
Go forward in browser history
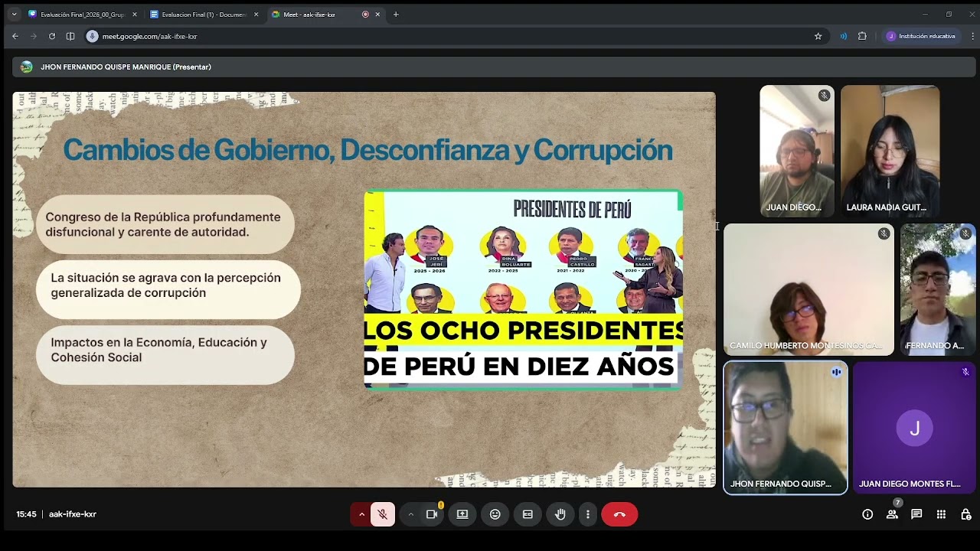[x=33, y=36]
